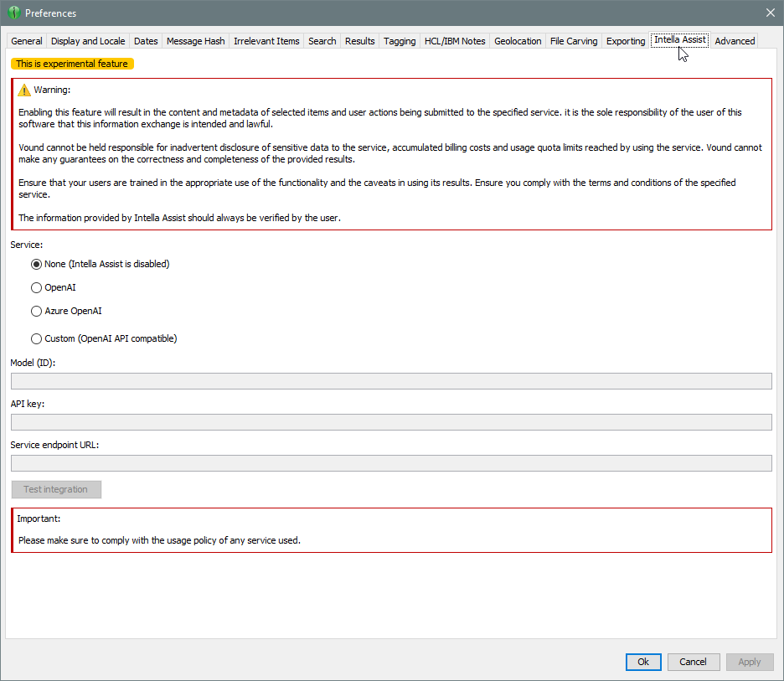Screen dimensions: 784x681
Task: Close the Preferences window
Action: coord(770,13)
